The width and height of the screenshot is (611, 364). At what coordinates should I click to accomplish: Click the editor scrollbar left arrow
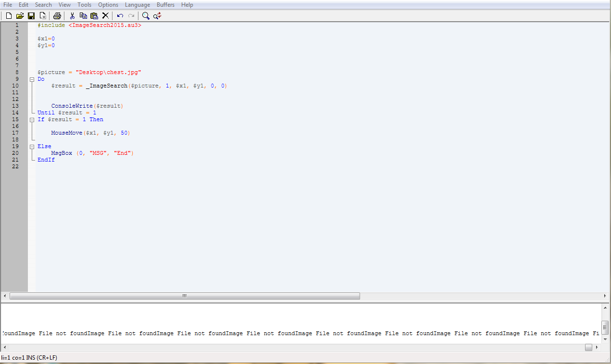pyautogui.click(x=5, y=296)
